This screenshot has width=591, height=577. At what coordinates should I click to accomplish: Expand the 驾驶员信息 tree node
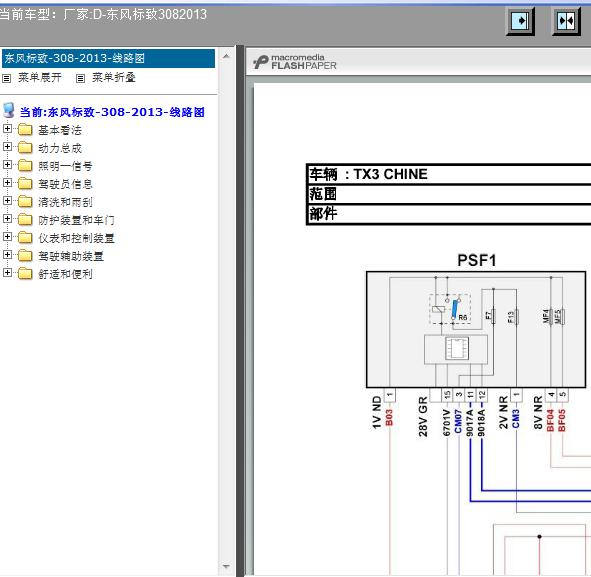pos(7,183)
